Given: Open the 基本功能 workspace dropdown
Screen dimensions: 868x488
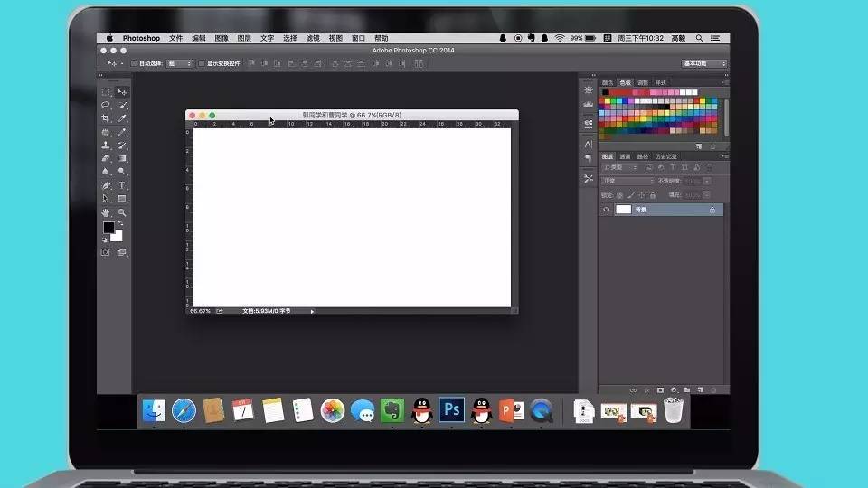Looking at the screenshot, I should tap(704, 63).
